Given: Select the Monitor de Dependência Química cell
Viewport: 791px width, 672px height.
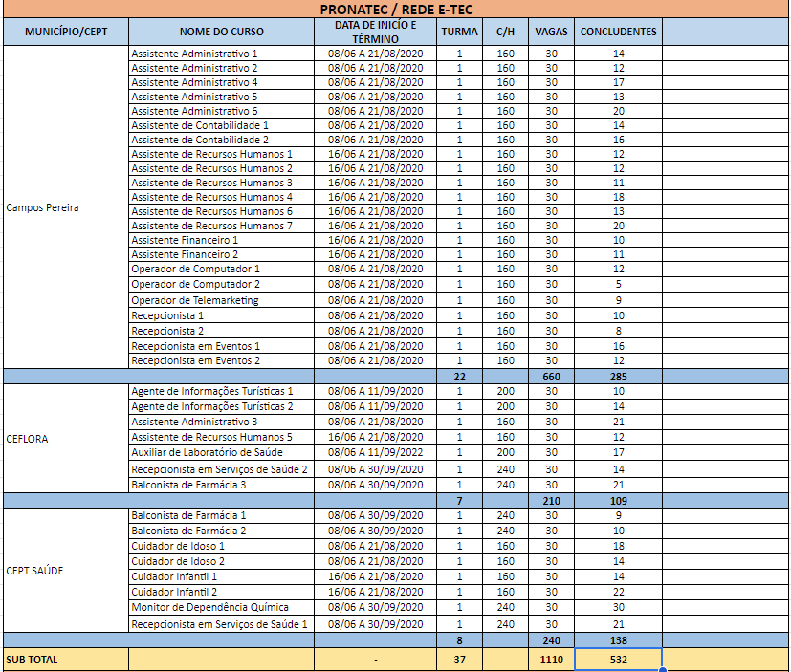Looking at the screenshot, I should click(x=221, y=607).
